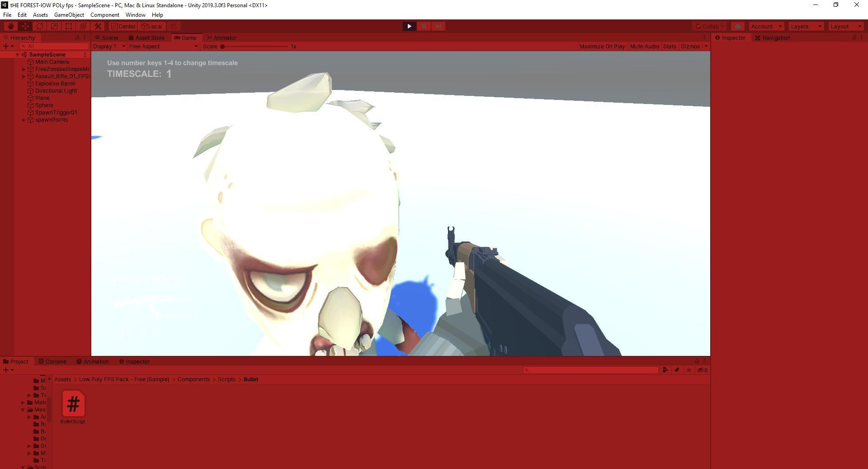868x469 pixels.
Task: Click the Hierarchy search field
Action: pyautogui.click(x=54, y=46)
